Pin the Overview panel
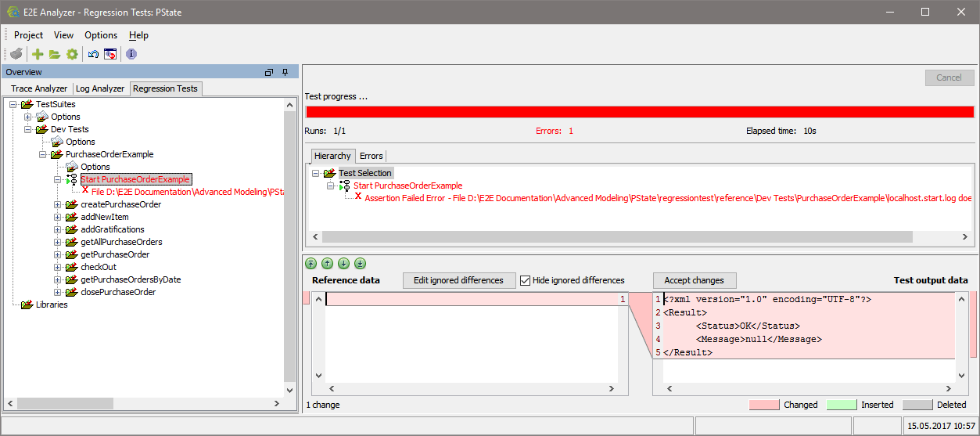Image resolution: width=980 pixels, height=436 pixels. click(x=285, y=72)
